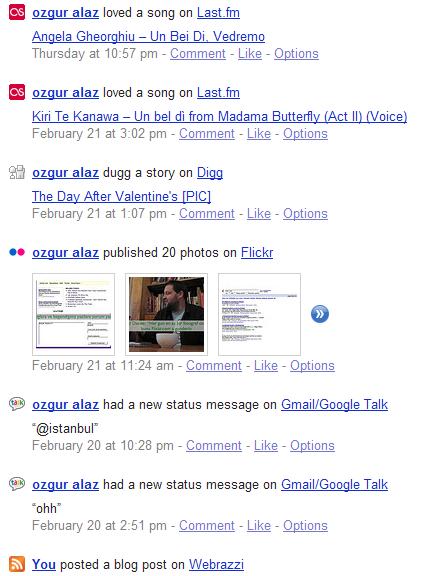Click the Google Talk icon beside "@istanbul" status

tap(17, 404)
